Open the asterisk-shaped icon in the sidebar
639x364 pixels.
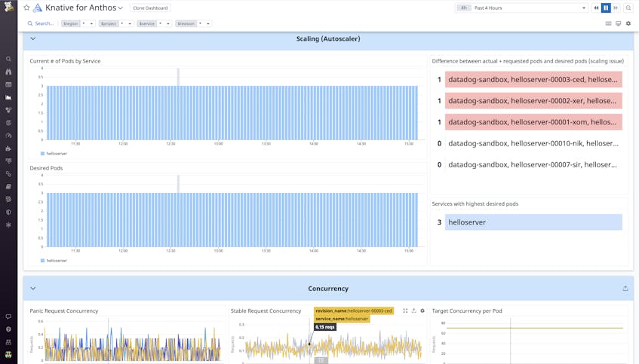point(8,225)
